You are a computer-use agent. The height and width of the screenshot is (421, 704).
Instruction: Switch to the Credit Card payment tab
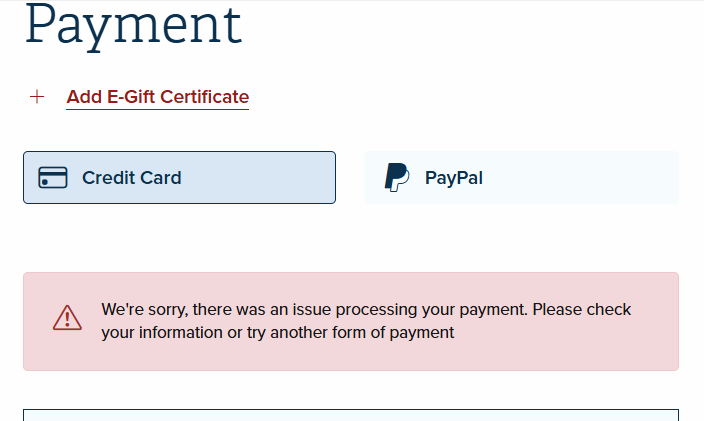coord(180,177)
